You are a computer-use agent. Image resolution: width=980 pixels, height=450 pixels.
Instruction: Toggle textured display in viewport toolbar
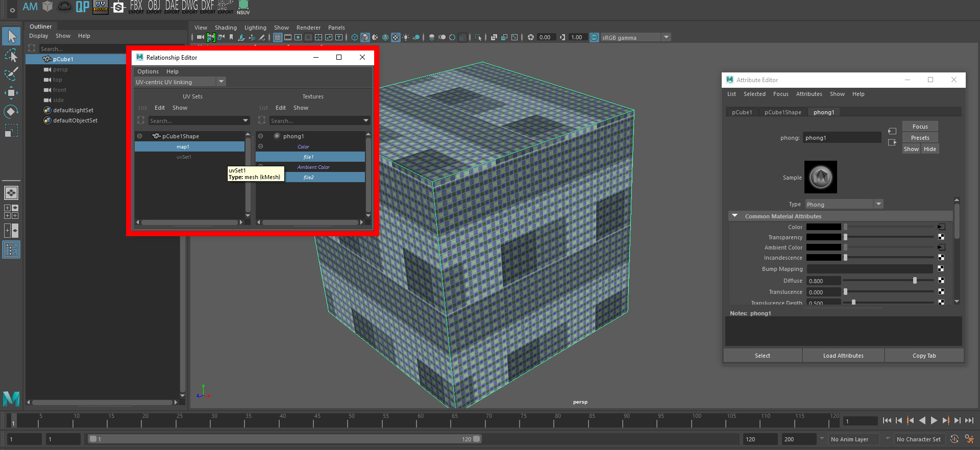396,37
